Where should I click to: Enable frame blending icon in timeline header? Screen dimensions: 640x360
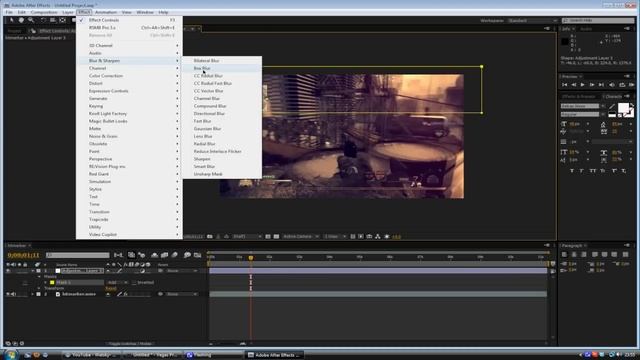tap(164, 255)
